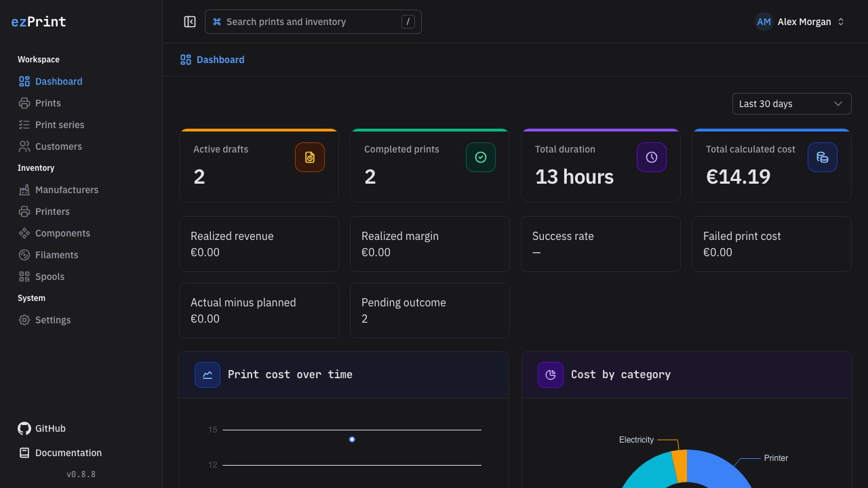Viewport: 868px width, 488px height.
Task: Open the Filaments page
Action: tap(81, 255)
